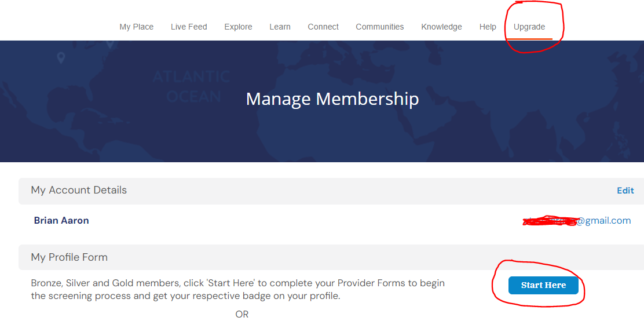This screenshot has width=644, height=321.
Task: Select the Upgrade tab
Action: click(x=529, y=27)
